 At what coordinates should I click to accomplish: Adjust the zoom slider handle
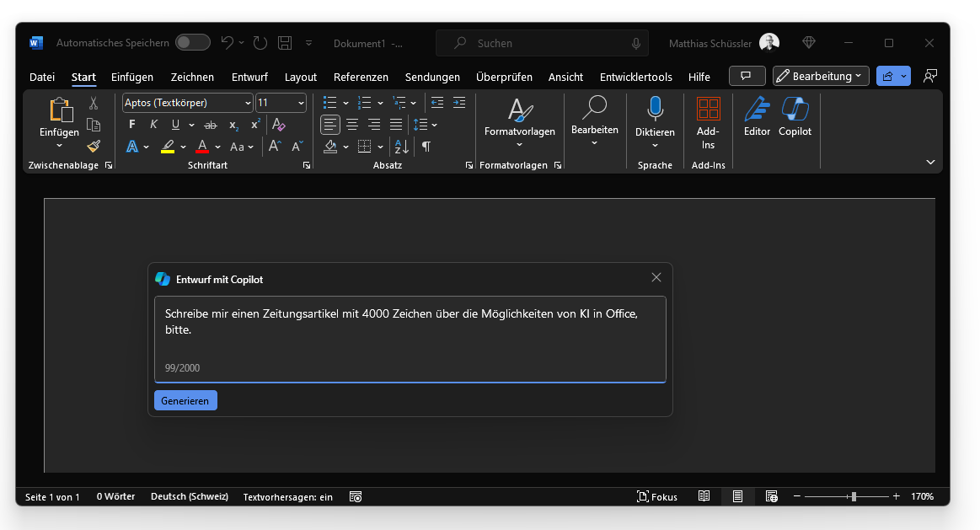coord(854,496)
